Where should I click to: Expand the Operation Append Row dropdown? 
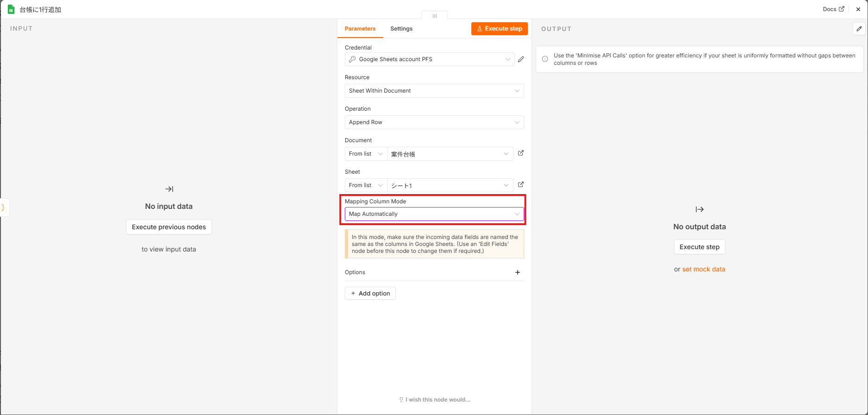(434, 122)
